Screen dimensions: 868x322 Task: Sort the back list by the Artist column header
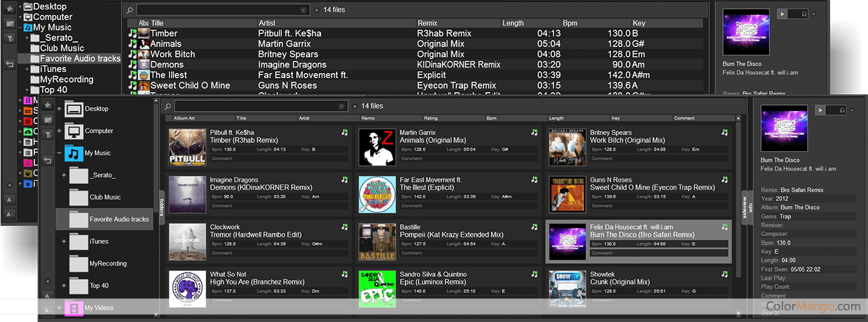(267, 23)
